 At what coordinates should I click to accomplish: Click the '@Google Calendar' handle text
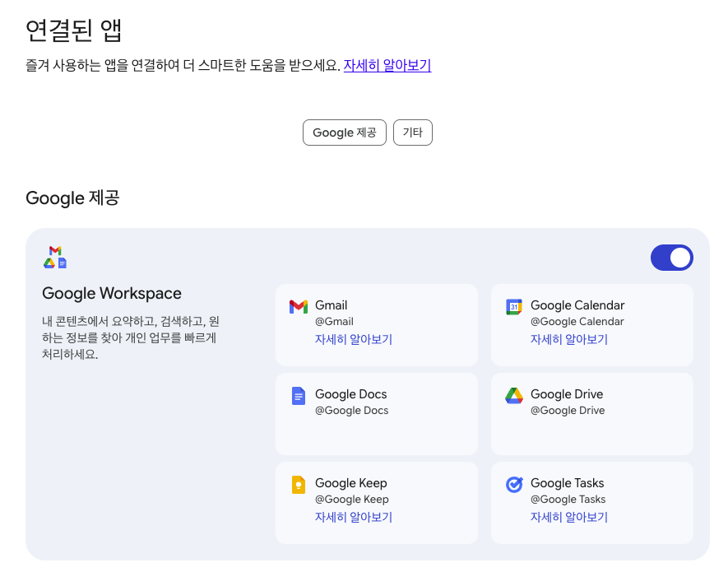[577, 322]
